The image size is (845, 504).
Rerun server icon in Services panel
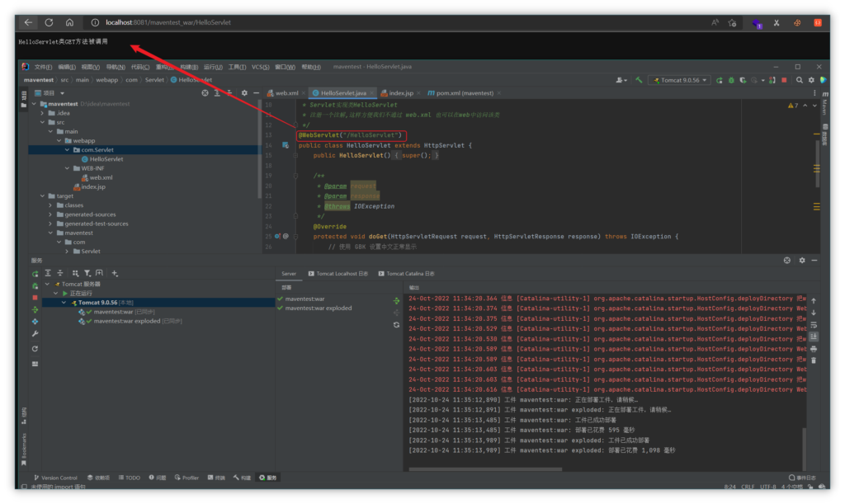click(x=35, y=274)
